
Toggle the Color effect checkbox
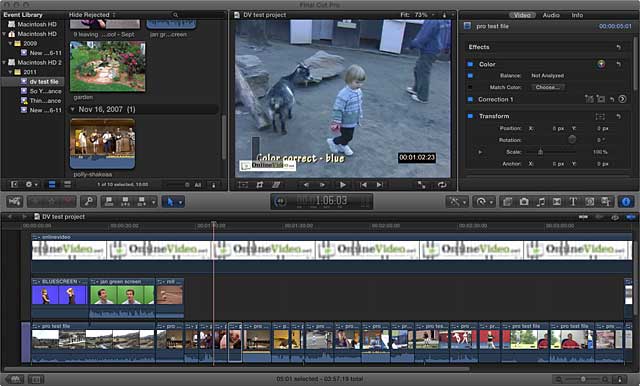tap(470, 64)
